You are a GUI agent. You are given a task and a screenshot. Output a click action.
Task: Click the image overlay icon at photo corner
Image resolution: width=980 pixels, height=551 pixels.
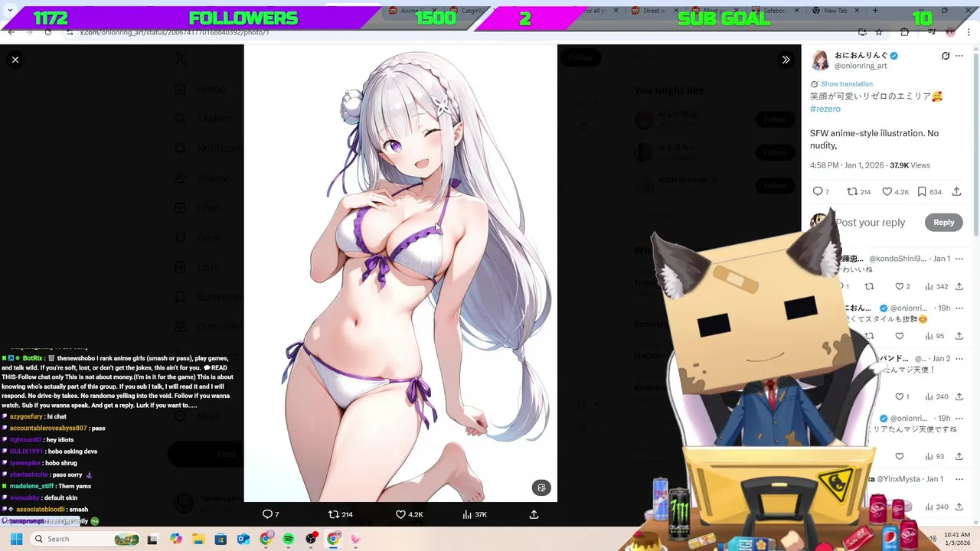point(541,487)
